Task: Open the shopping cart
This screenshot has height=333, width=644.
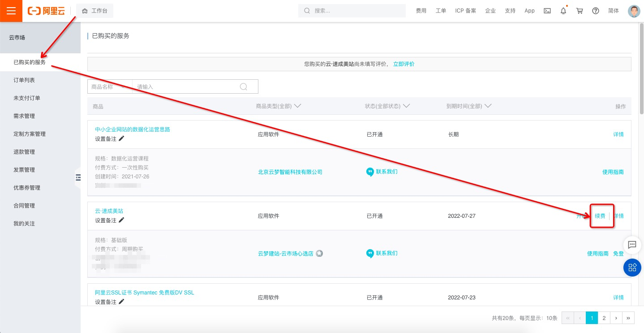Action: [x=580, y=11]
